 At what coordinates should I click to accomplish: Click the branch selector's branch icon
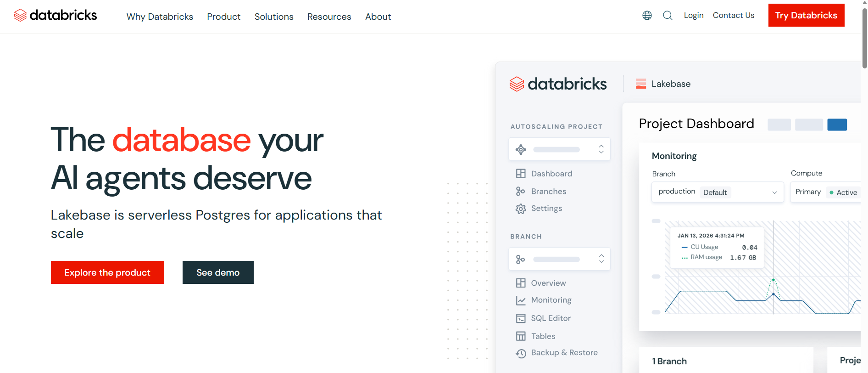click(520, 260)
